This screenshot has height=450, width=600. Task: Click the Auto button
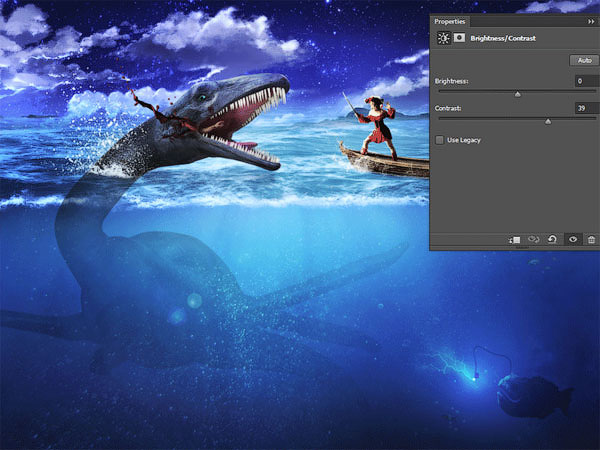(x=584, y=60)
